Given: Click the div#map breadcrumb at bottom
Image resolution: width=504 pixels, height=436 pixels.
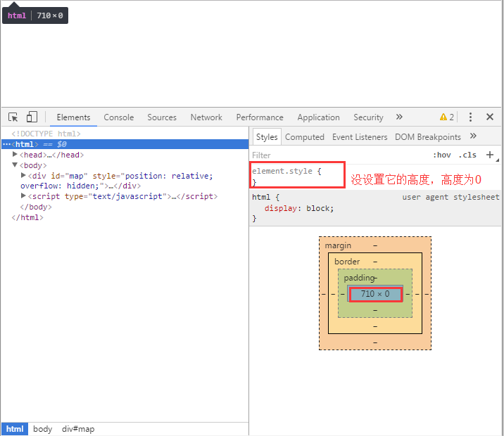Looking at the screenshot, I should tap(78, 429).
